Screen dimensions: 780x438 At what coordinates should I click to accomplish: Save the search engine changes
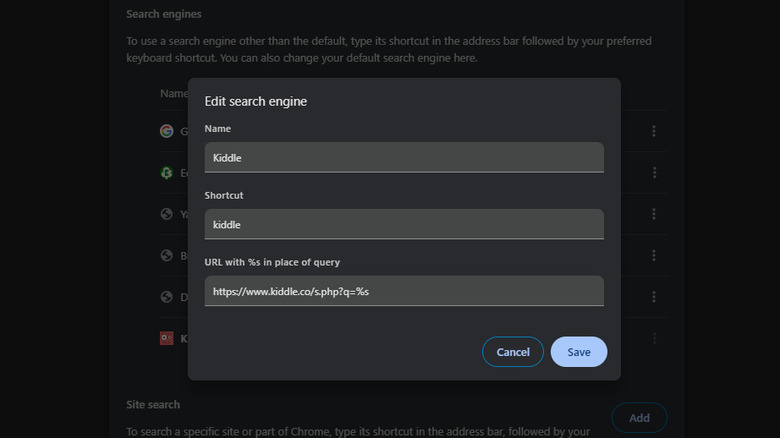tap(579, 352)
